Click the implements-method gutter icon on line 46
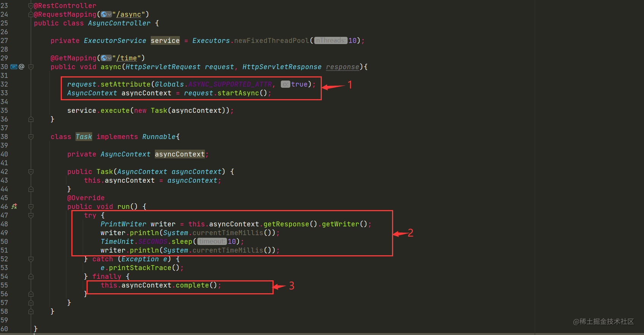Viewport: 644px width, 335px height. 14,206
